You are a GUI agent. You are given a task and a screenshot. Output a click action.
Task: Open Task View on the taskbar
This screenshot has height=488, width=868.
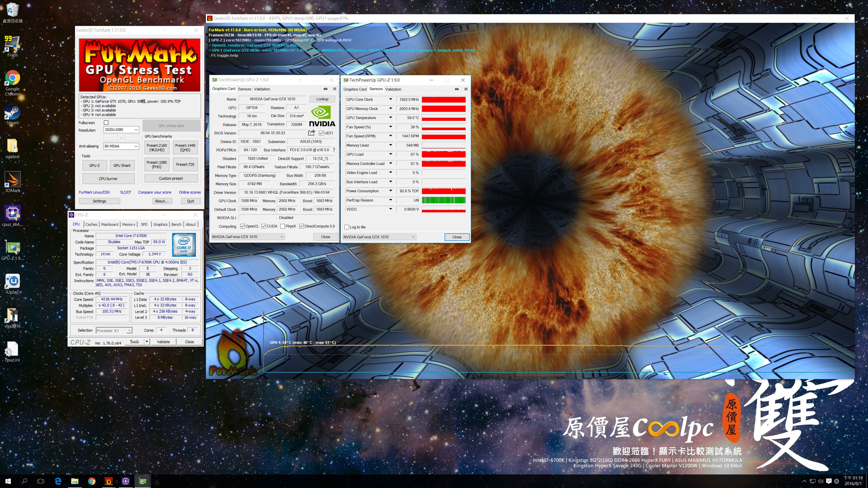[x=40, y=481]
